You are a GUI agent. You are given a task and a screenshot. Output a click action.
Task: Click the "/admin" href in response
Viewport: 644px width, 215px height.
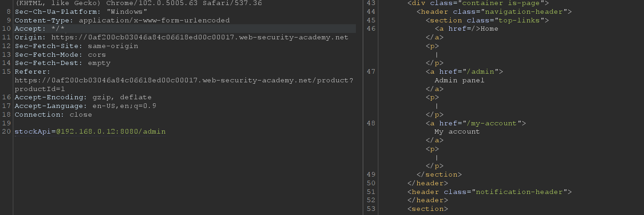click(483, 72)
